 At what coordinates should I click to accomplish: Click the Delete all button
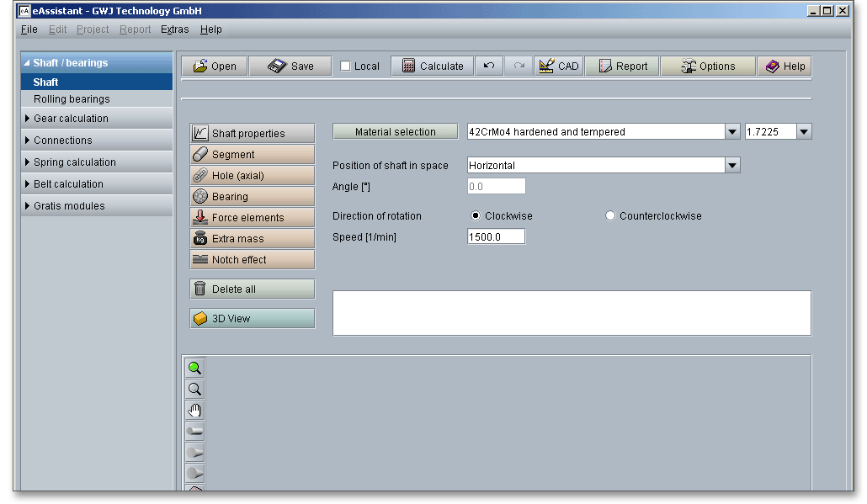click(253, 289)
